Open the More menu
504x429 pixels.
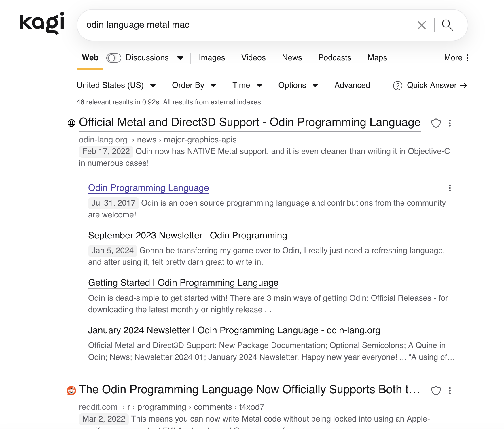[x=456, y=58]
